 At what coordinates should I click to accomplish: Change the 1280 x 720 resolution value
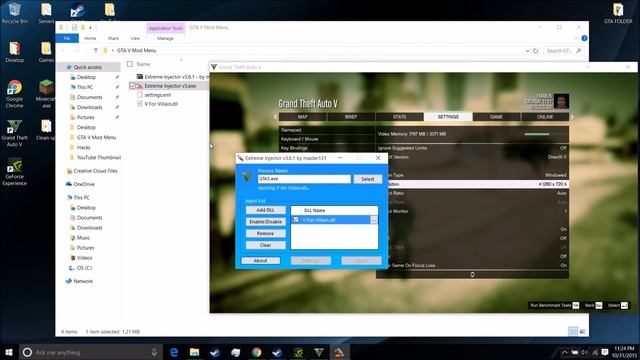(x=552, y=184)
